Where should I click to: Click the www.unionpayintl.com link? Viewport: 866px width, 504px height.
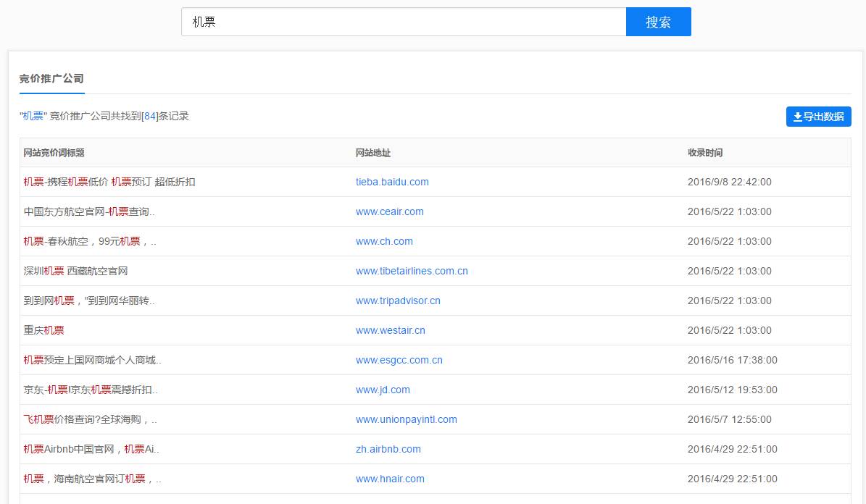click(x=407, y=419)
